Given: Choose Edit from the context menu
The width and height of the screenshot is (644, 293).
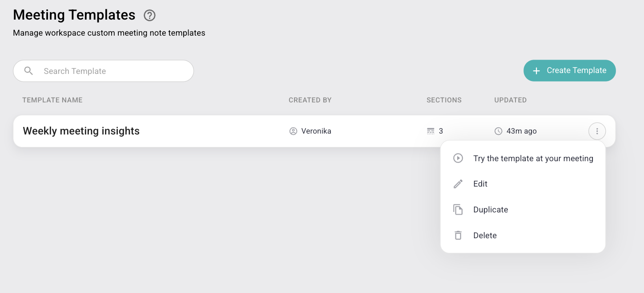Looking at the screenshot, I should (x=480, y=184).
